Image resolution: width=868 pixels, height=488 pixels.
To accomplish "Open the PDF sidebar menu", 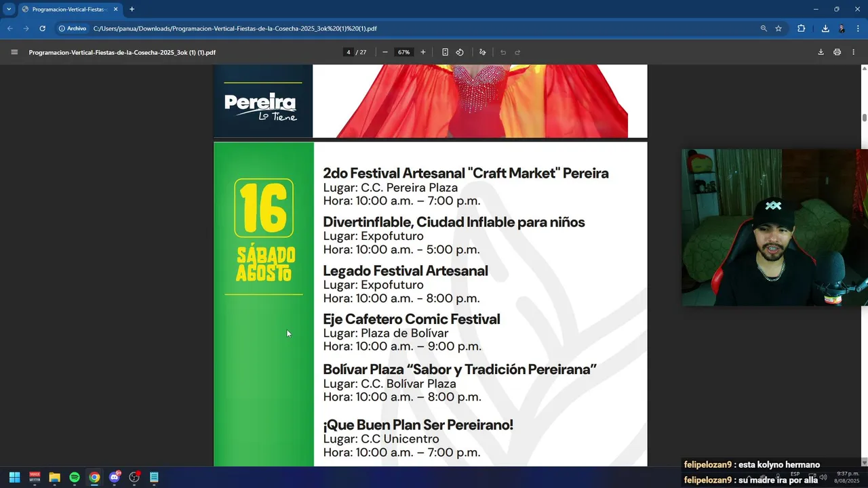I will coord(14,52).
